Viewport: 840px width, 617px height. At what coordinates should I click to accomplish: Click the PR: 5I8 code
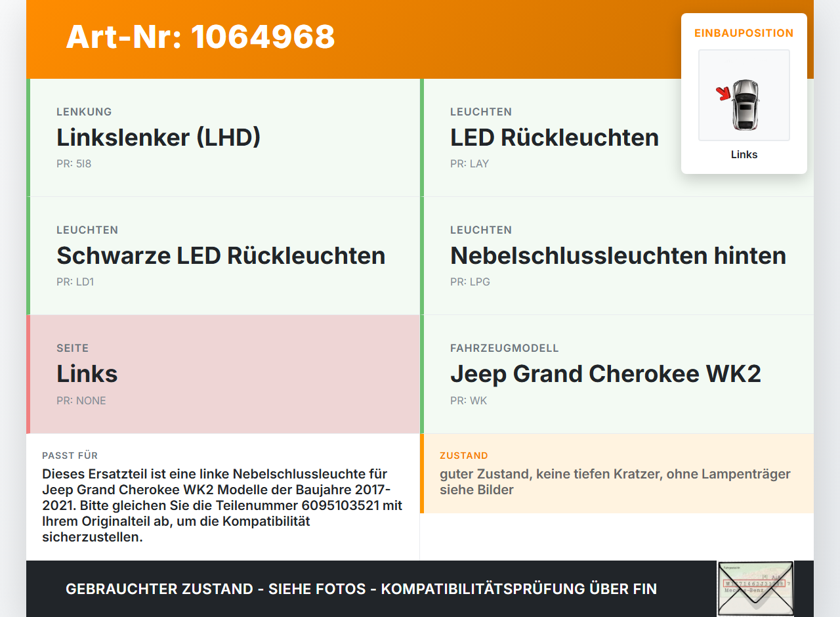pyautogui.click(x=74, y=164)
